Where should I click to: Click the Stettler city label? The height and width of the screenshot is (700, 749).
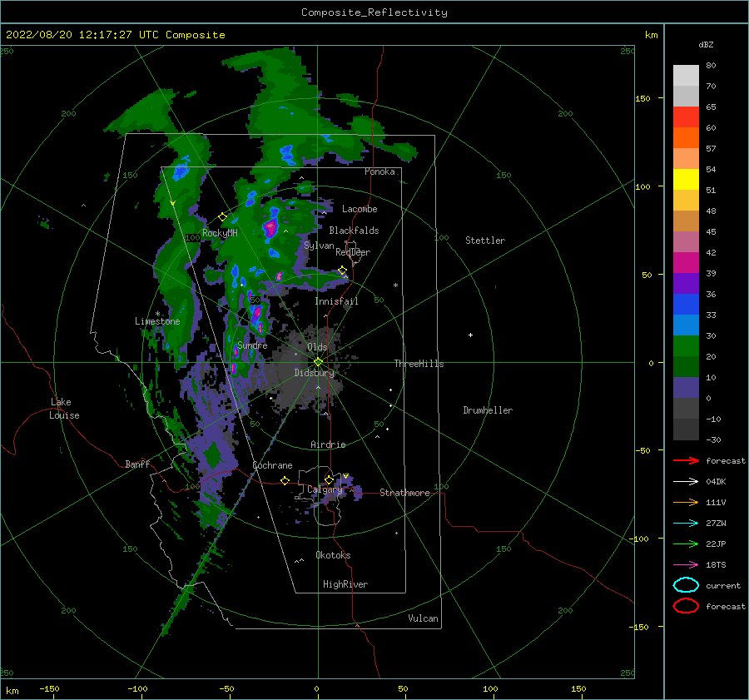[485, 241]
